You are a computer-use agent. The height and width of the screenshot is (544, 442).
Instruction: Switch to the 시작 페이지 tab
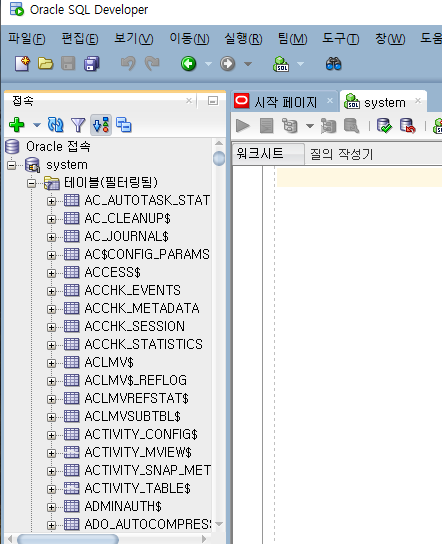point(286,102)
